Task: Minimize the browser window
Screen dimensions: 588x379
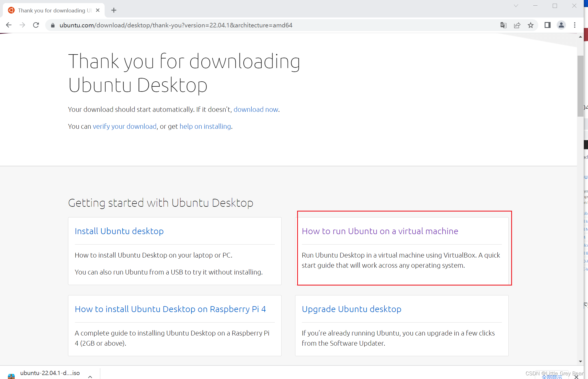Action: click(x=535, y=6)
